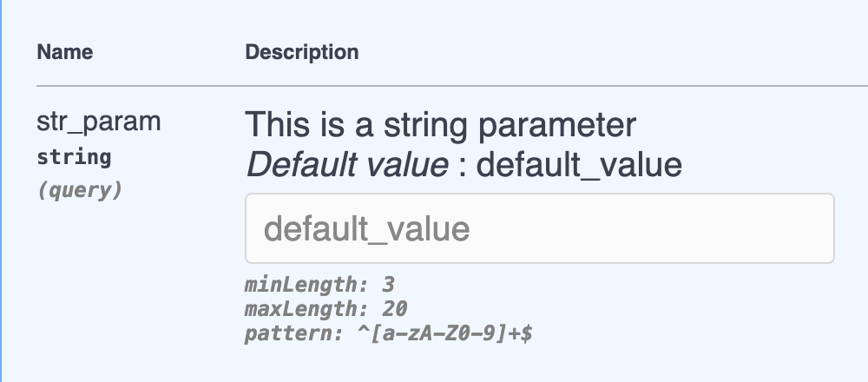Viewport: 868px width, 382px height.
Task: Click default_value text beside the Default value label
Action: coord(579,164)
